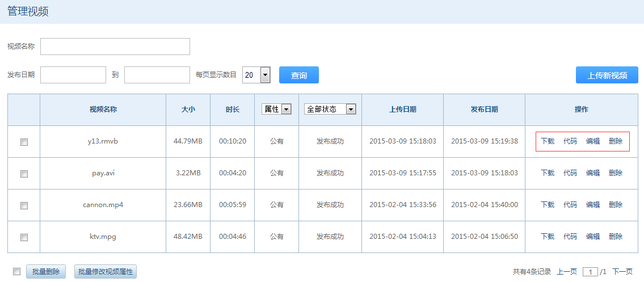Tick the checkbox for y13.rmvb
The height and width of the screenshot is (282, 644).
coord(24,142)
